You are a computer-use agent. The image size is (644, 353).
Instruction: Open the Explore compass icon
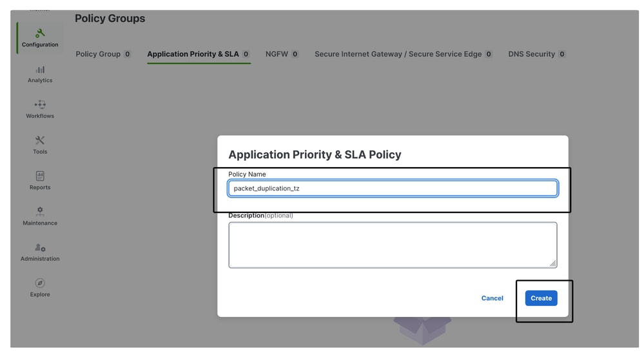pyautogui.click(x=40, y=283)
